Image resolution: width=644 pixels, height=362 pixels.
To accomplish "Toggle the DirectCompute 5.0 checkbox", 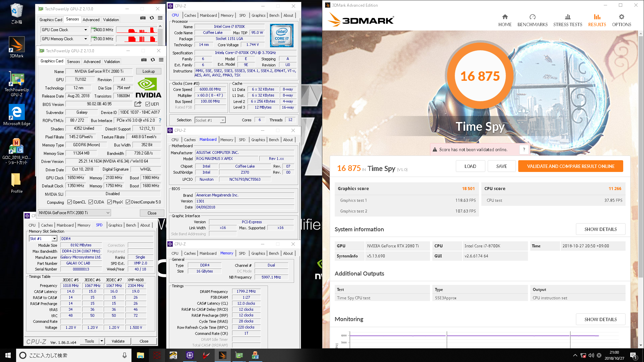I will (128, 202).
